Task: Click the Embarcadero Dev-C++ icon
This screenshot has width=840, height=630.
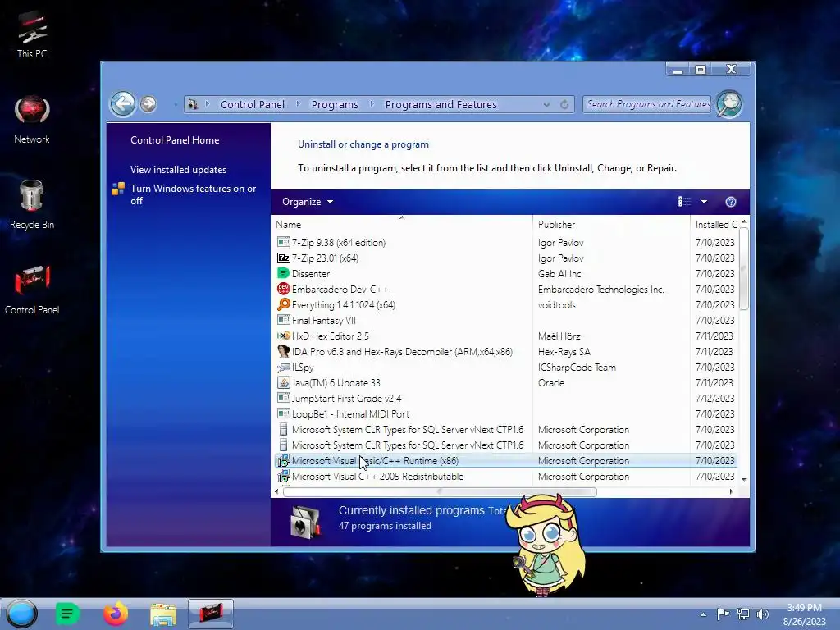Action: click(x=283, y=290)
